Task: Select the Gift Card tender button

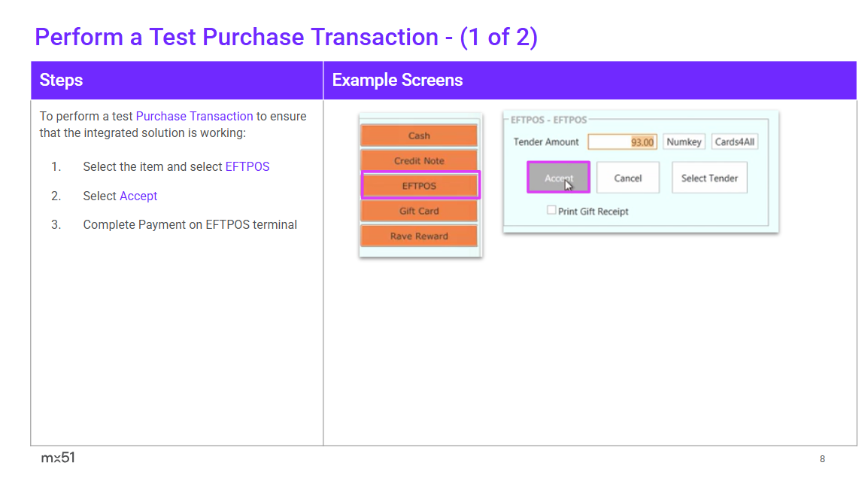Action: (x=419, y=211)
